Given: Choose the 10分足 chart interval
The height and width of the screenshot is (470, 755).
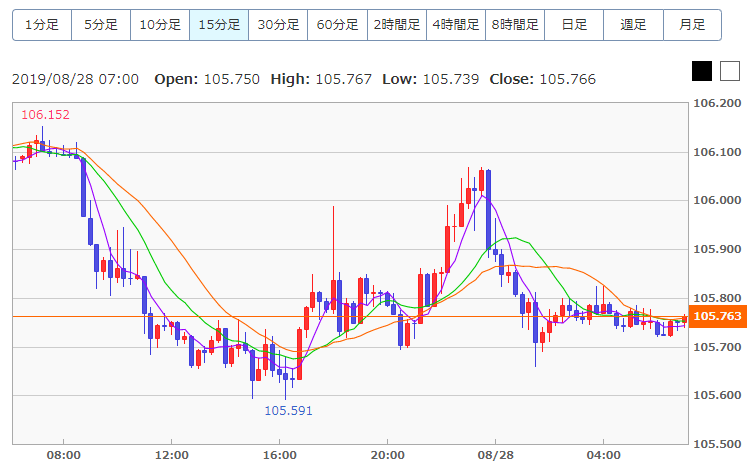Looking at the screenshot, I should [160, 25].
